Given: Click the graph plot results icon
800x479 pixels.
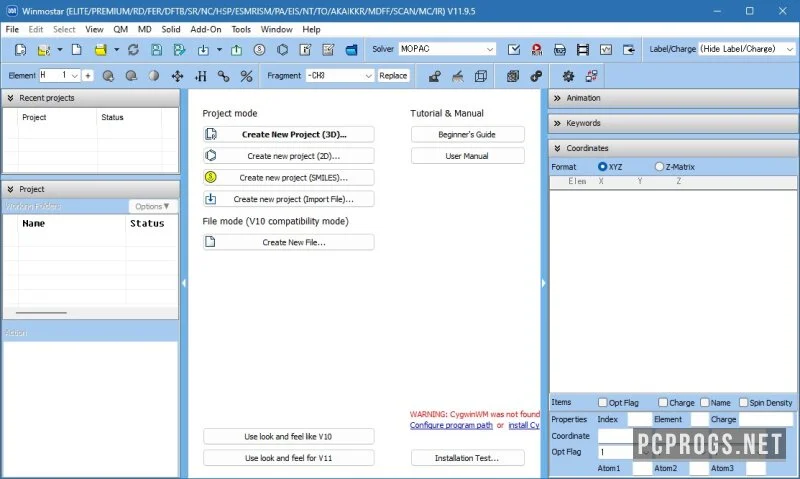Looking at the screenshot, I should coord(606,49).
